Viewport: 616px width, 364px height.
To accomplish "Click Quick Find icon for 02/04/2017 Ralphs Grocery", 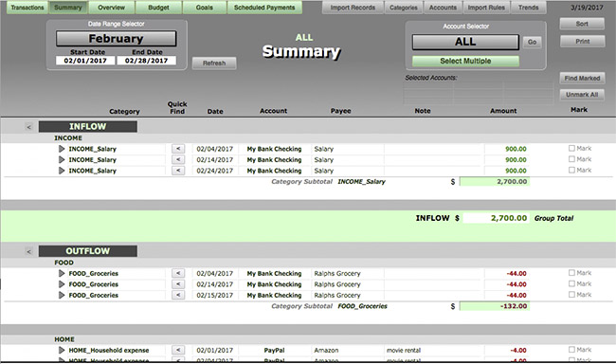I will tap(178, 273).
